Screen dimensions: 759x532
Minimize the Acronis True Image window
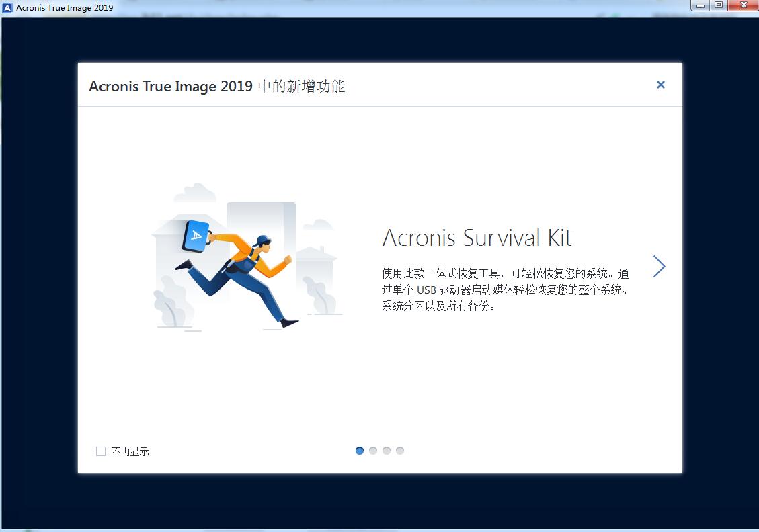pos(700,5)
